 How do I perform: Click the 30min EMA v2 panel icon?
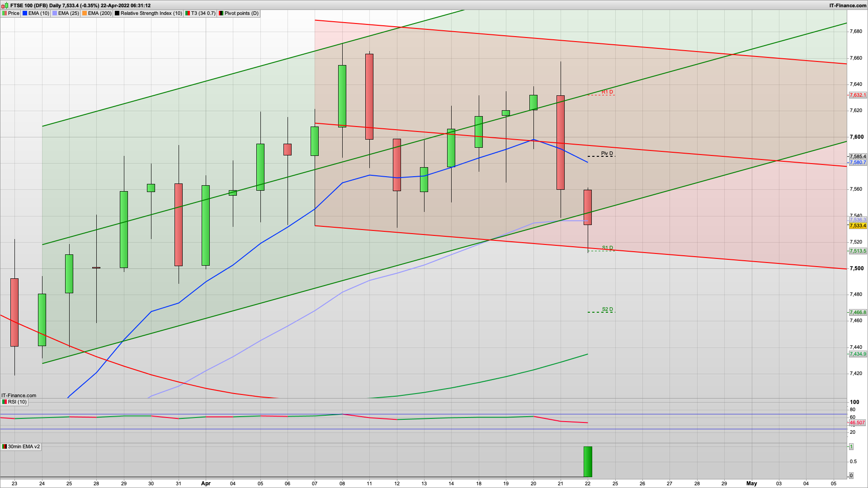pyautogui.click(x=5, y=446)
